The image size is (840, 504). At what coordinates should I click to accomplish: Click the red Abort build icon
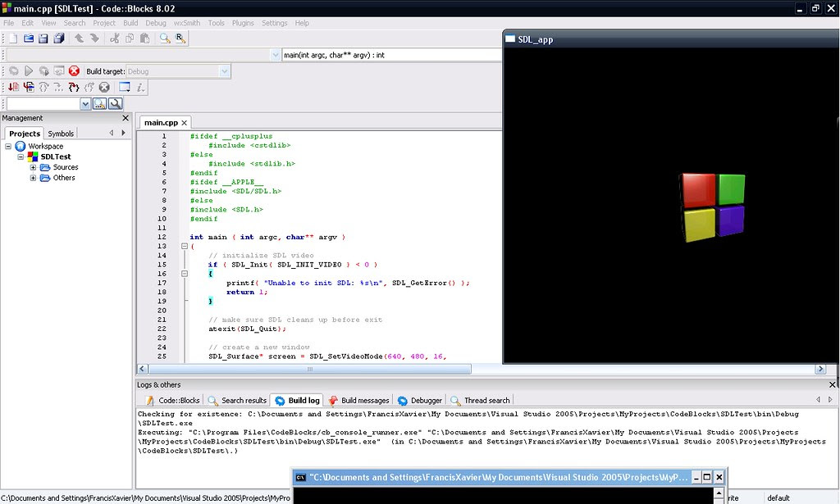point(74,71)
